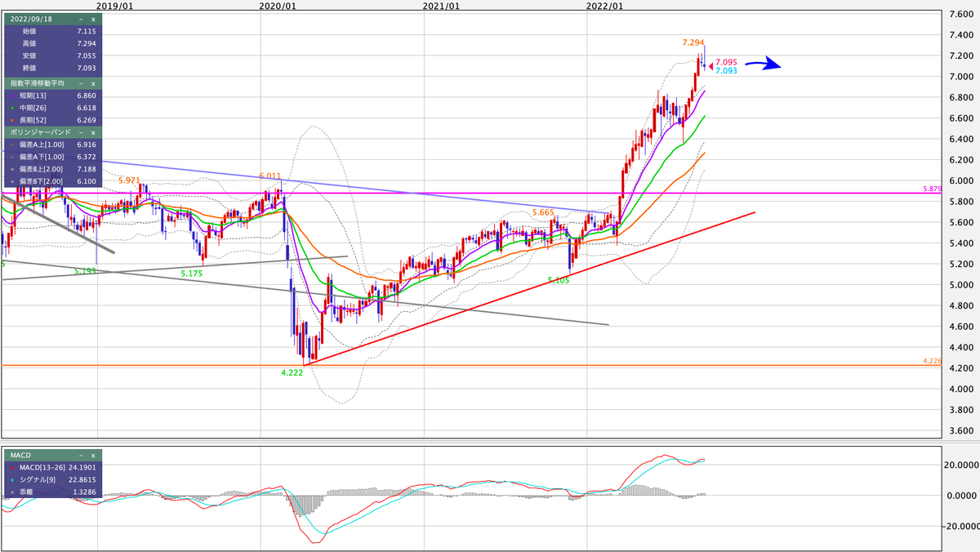Click the 2019/01 time axis label

[114, 6]
